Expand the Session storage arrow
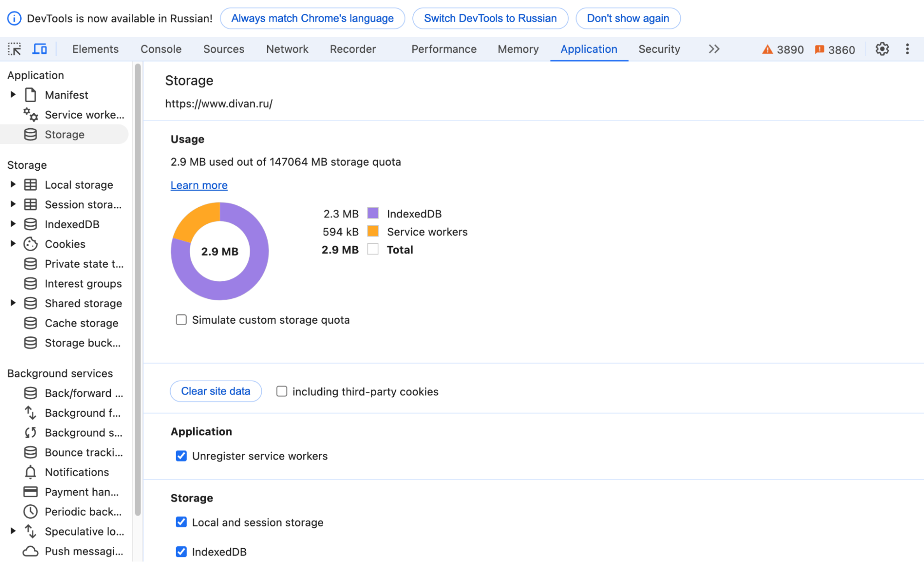The width and height of the screenshot is (924, 562). [13, 204]
